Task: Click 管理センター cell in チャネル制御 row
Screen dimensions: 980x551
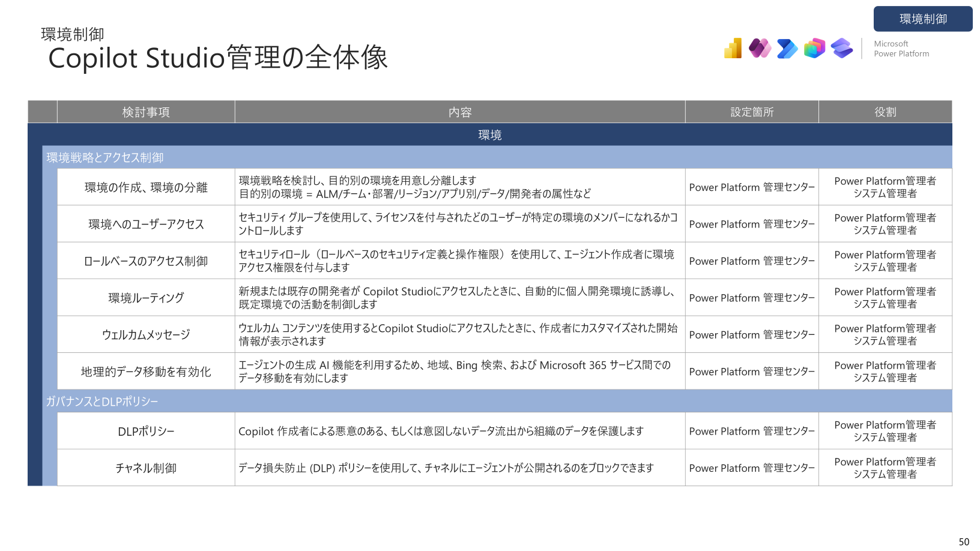Action: (x=752, y=468)
